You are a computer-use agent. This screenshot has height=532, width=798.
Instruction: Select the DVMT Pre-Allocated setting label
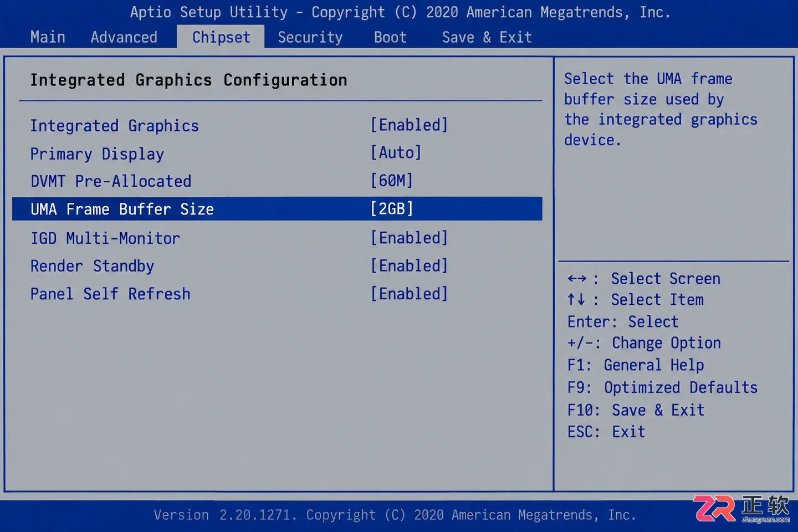(111, 181)
